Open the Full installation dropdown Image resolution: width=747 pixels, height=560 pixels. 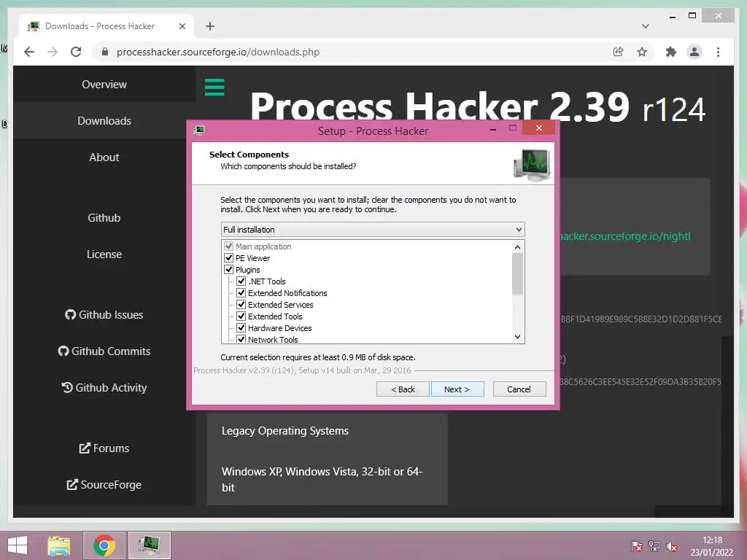373,230
